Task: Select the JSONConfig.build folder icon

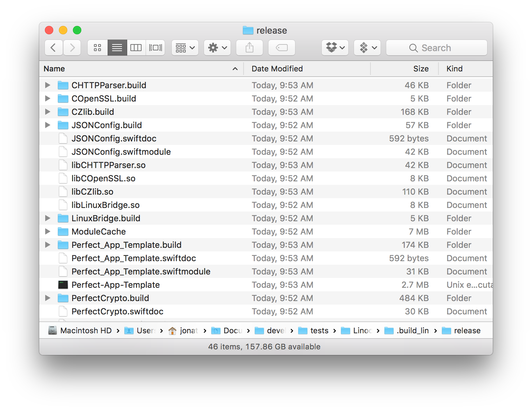Action: pos(63,125)
